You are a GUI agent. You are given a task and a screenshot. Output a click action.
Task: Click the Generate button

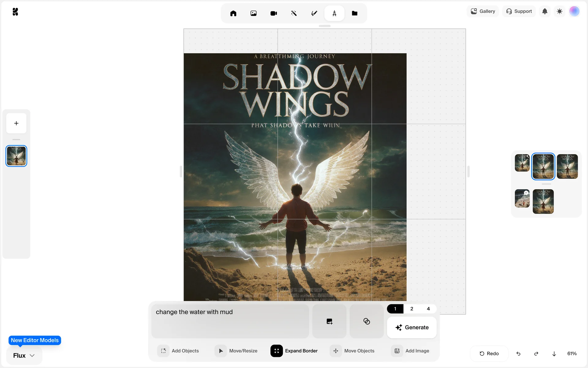point(412,328)
